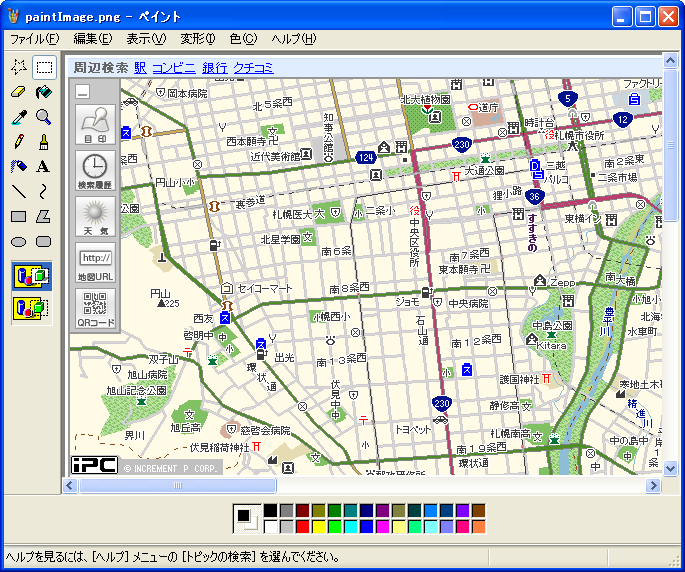This screenshot has width=685, height=572.
Task: Pick the bright blue color swatch
Action: coord(367,527)
